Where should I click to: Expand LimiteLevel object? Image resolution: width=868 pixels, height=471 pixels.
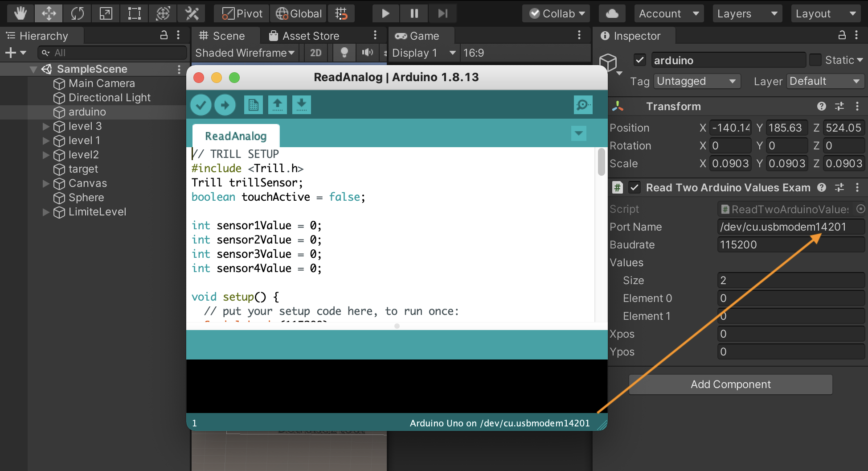pos(45,212)
